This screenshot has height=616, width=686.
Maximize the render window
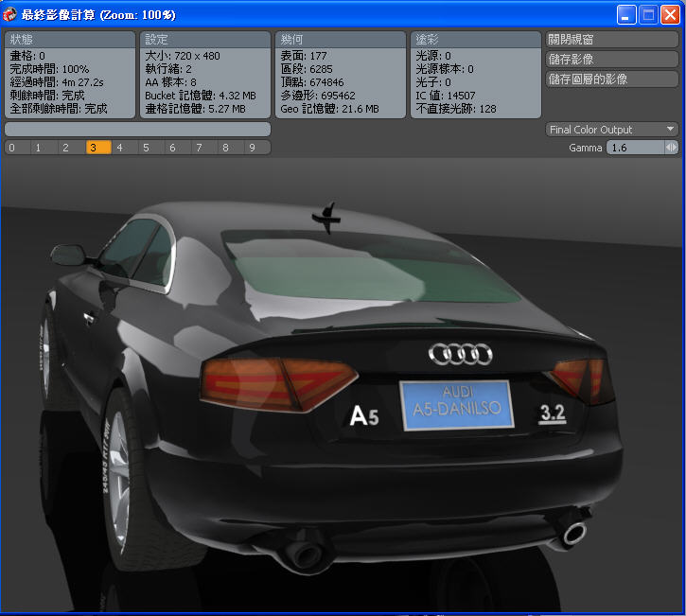click(648, 15)
